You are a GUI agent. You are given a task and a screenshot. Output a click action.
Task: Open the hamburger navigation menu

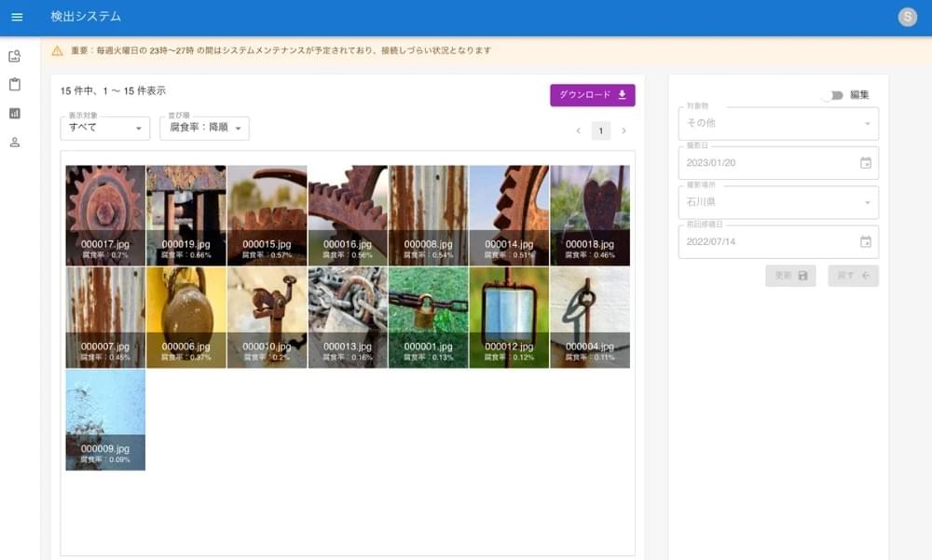tap(17, 17)
